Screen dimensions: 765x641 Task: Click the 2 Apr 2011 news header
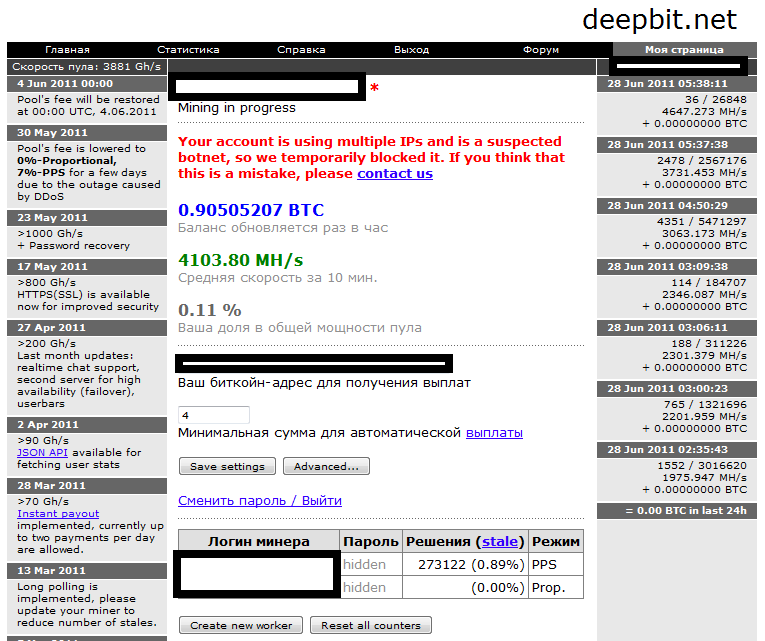click(87, 424)
